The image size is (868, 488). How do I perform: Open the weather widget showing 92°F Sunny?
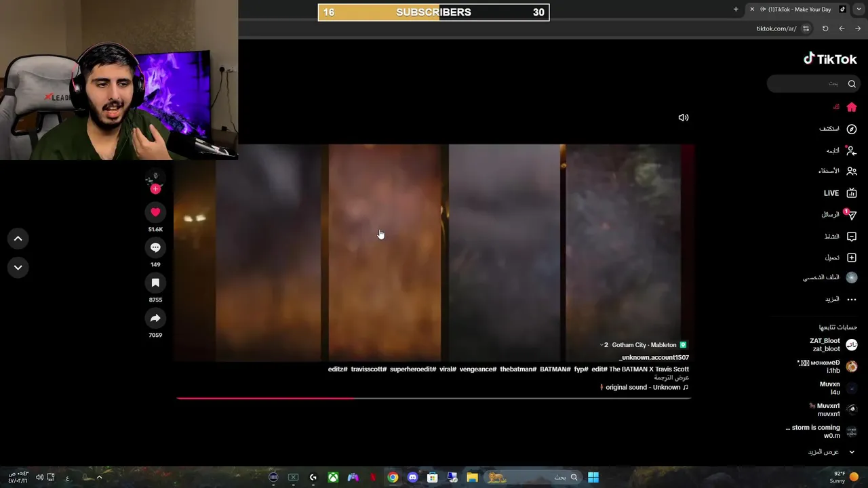click(844, 477)
